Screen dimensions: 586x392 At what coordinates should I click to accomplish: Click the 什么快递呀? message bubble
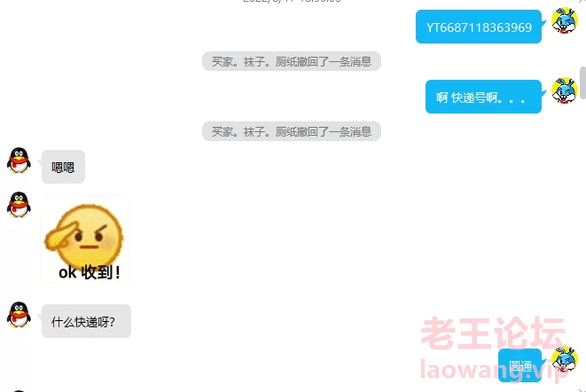click(86, 321)
